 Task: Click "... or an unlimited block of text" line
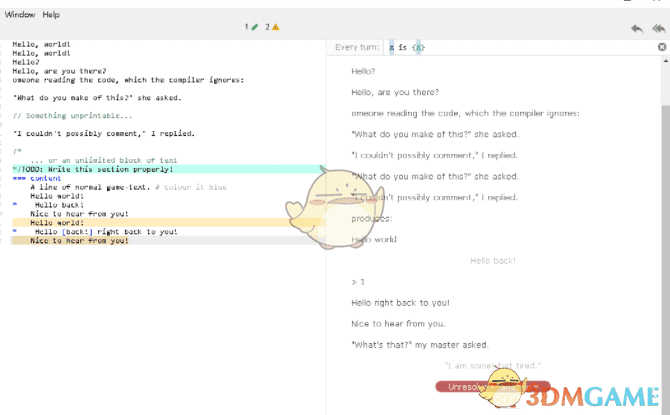(104, 160)
